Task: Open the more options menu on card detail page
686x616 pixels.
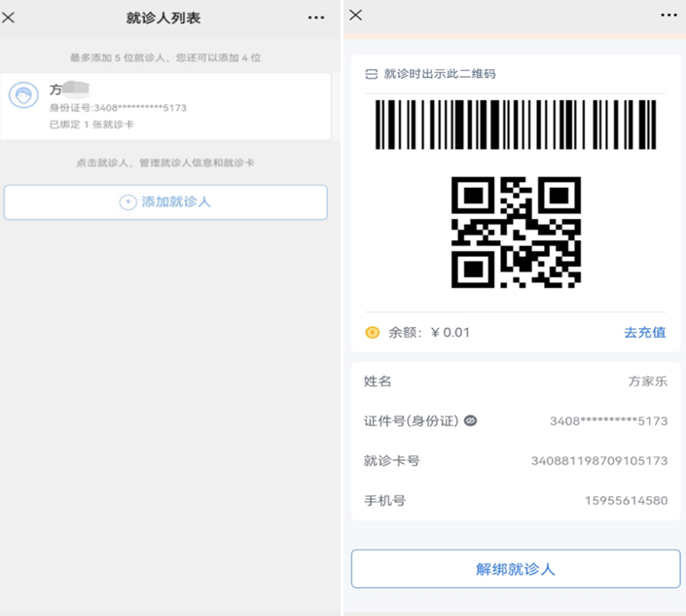Action: [668, 16]
